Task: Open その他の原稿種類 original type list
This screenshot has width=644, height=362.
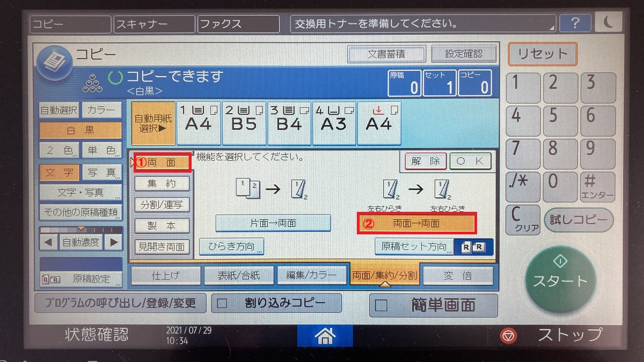Action: (80, 212)
